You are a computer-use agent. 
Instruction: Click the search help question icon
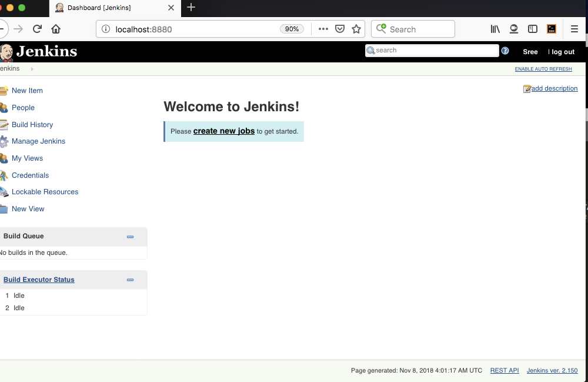505,51
